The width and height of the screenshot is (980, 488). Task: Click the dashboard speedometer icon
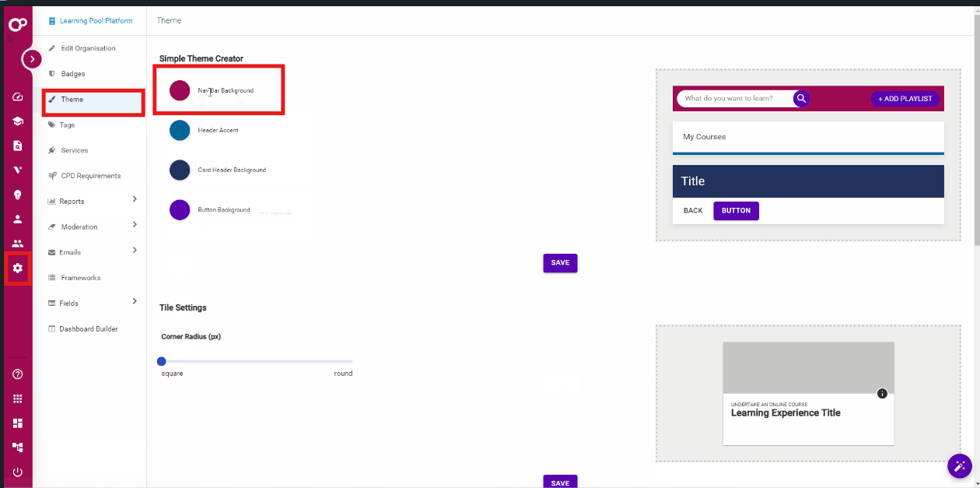[x=17, y=97]
